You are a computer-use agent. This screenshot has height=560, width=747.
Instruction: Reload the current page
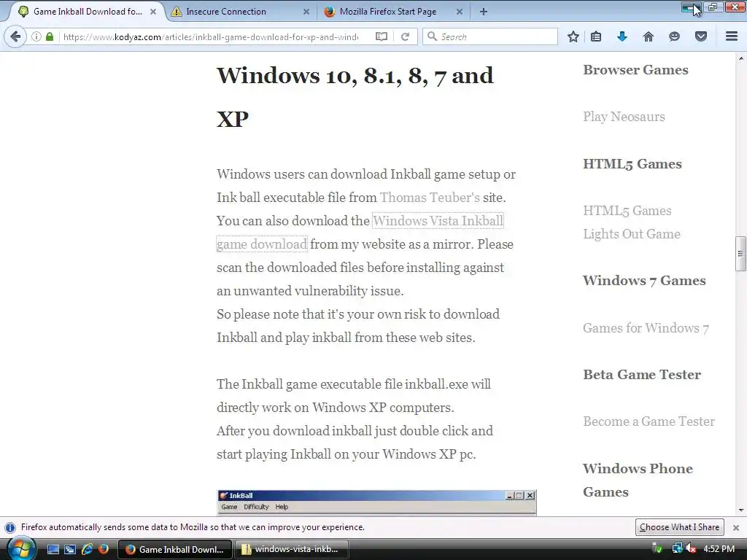tap(405, 36)
